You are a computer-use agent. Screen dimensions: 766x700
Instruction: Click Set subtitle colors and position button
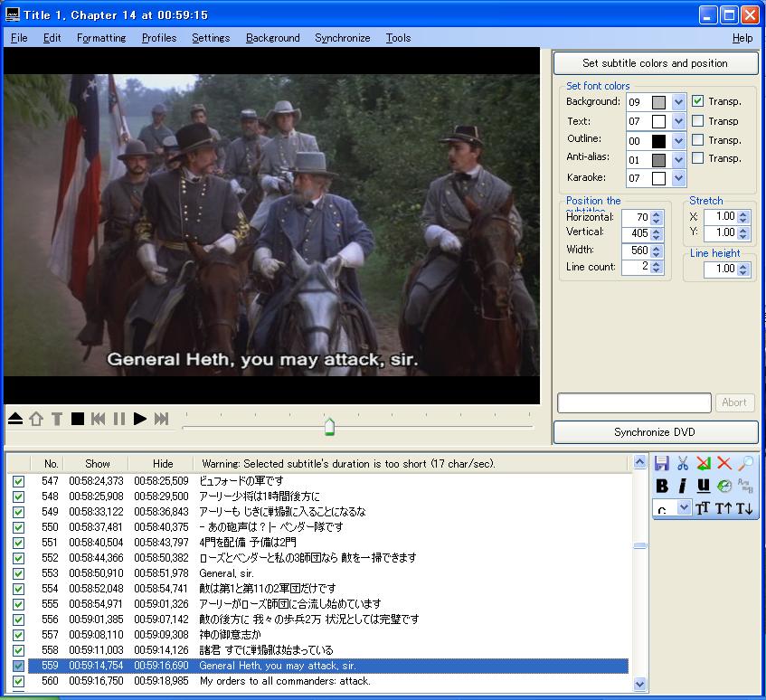coord(655,63)
